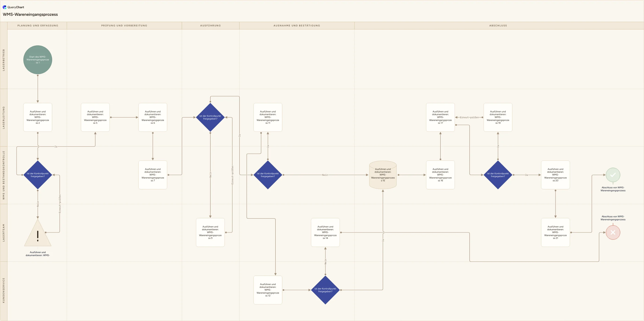Click the Abschluss column header
Viewport: 644px width, 321px height.
click(x=498, y=26)
